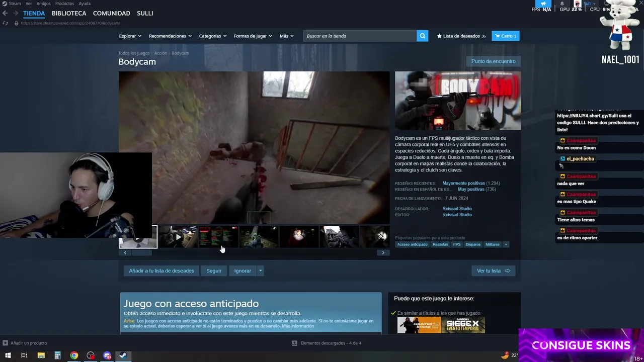The height and width of the screenshot is (362, 644).
Task: Select the FPS tag
Action: point(457,244)
